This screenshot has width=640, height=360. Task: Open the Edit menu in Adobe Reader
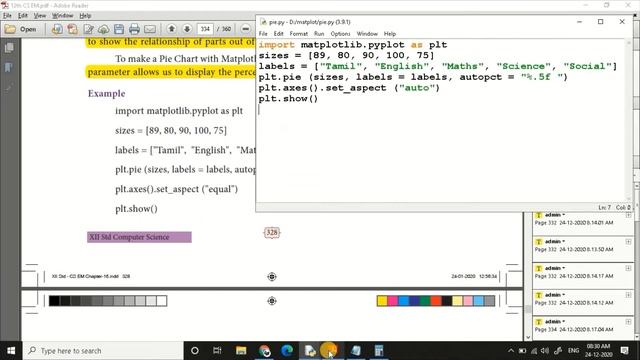point(23,16)
